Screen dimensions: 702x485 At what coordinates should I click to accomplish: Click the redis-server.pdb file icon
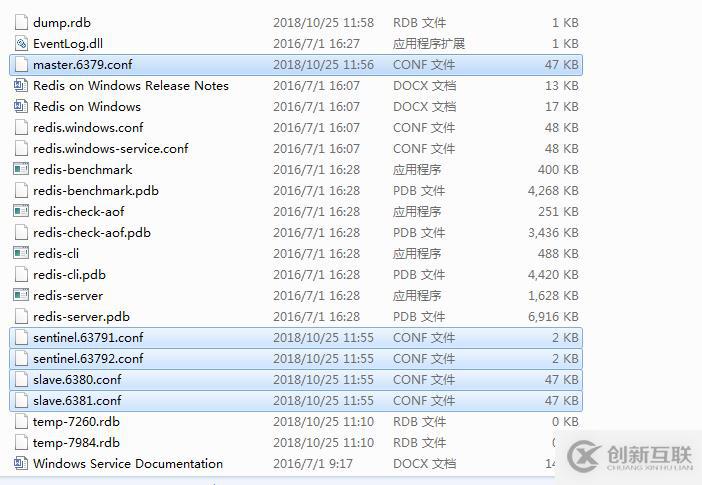(x=21, y=317)
